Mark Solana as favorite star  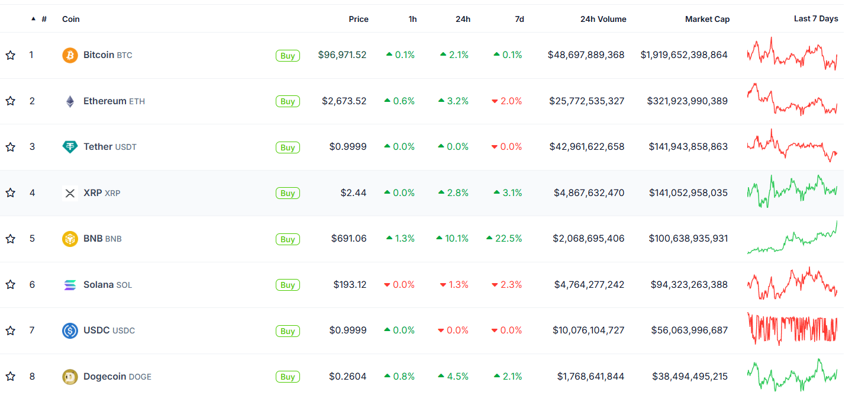click(x=10, y=285)
